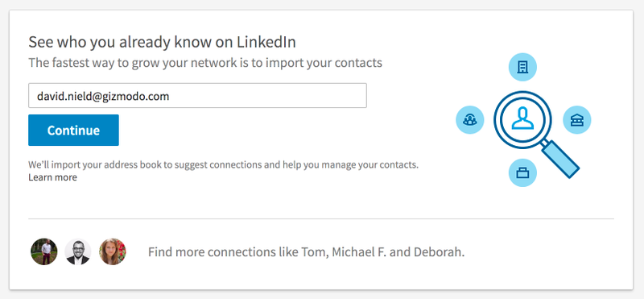Click the bank institution icon bubble

(x=576, y=120)
